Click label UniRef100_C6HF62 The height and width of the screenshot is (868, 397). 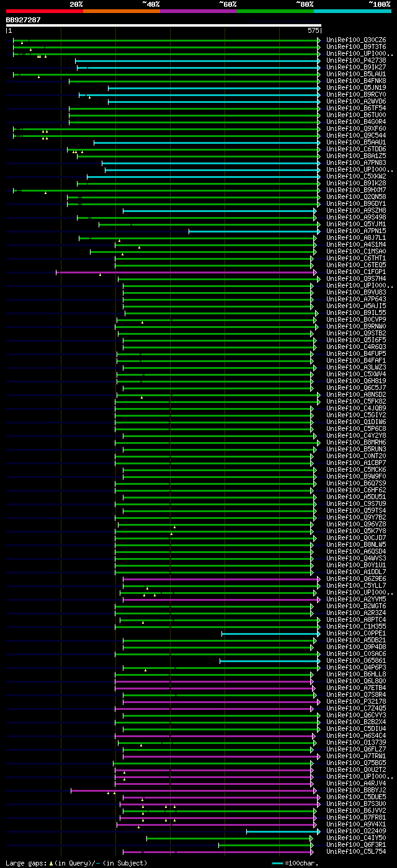click(x=356, y=490)
